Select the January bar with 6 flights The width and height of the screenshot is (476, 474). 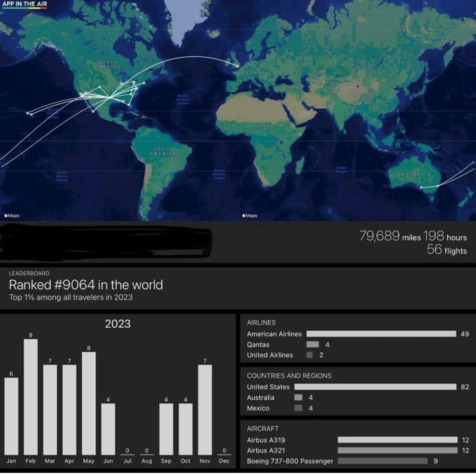(x=11, y=416)
